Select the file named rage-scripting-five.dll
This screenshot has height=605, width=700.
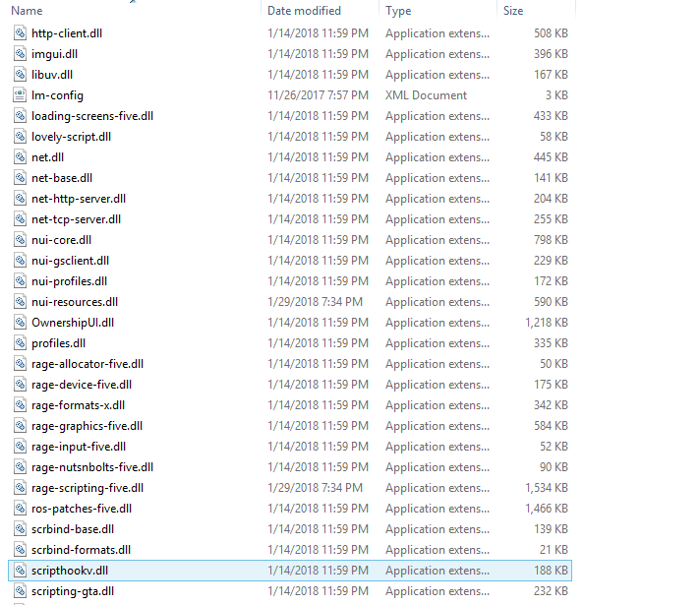point(87,488)
